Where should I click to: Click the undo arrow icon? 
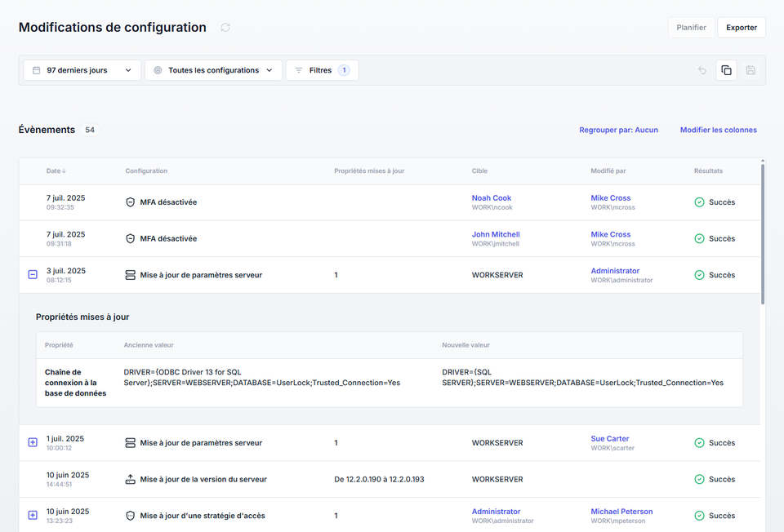point(702,70)
